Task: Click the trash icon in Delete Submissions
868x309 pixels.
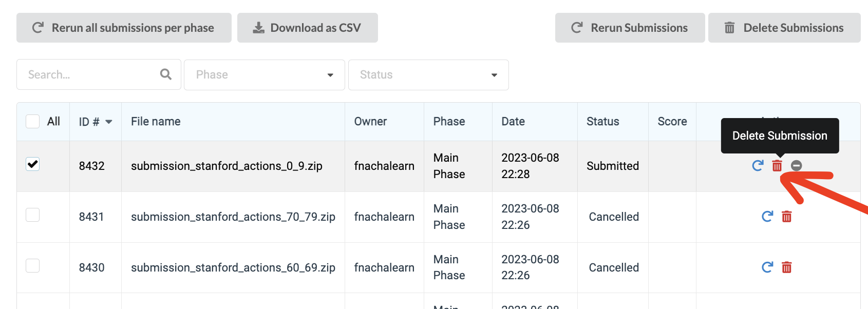Action: (729, 28)
